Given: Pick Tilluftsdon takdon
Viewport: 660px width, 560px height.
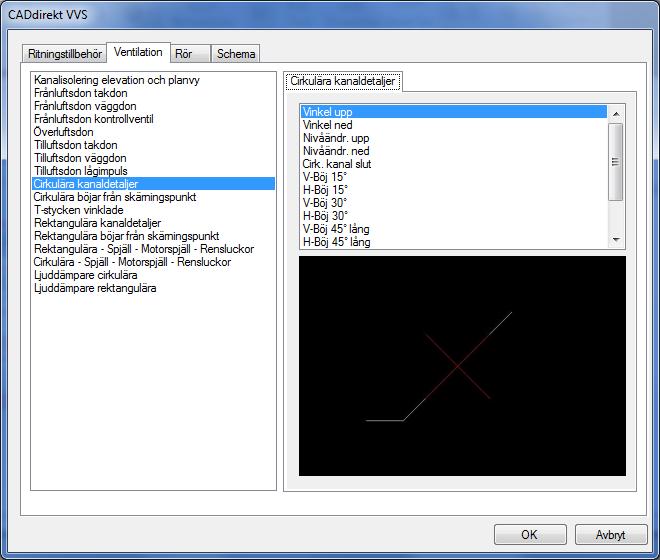Looking at the screenshot, I should coord(153,145).
